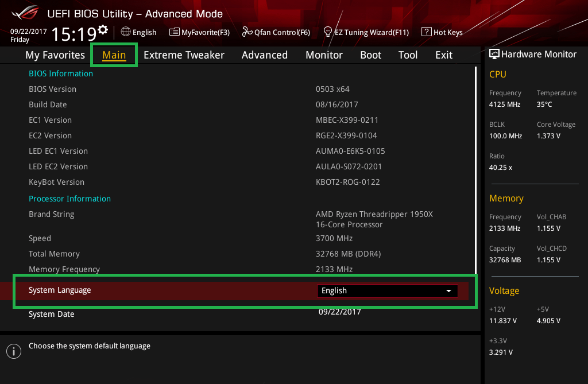Screen dimensions: 588x384
Task: Click the System Language dropdown arrow
Action: [448, 291]
